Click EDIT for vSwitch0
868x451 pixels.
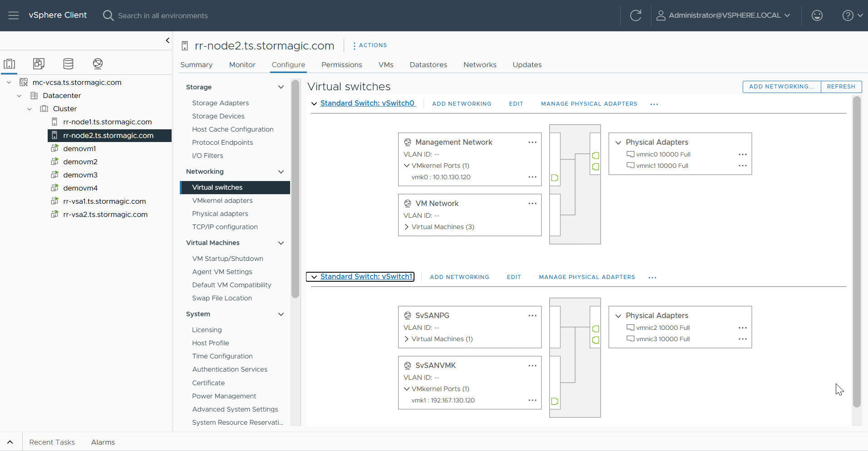(x=516, y=104)
